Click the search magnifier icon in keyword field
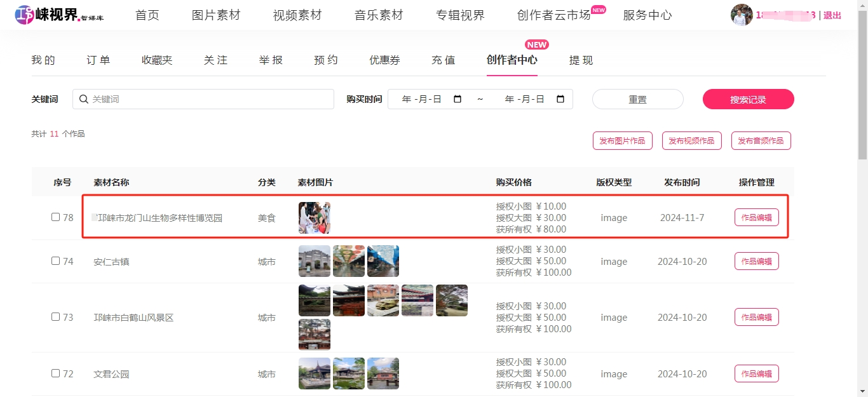Image resolution: width=868 pixels, height=397 pixels. click(84, 99)
